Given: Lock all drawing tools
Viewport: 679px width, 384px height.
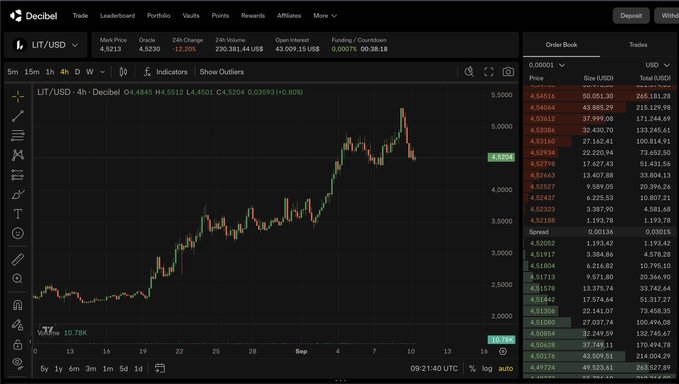Looking at the screenshot, I should coord(18,345).
